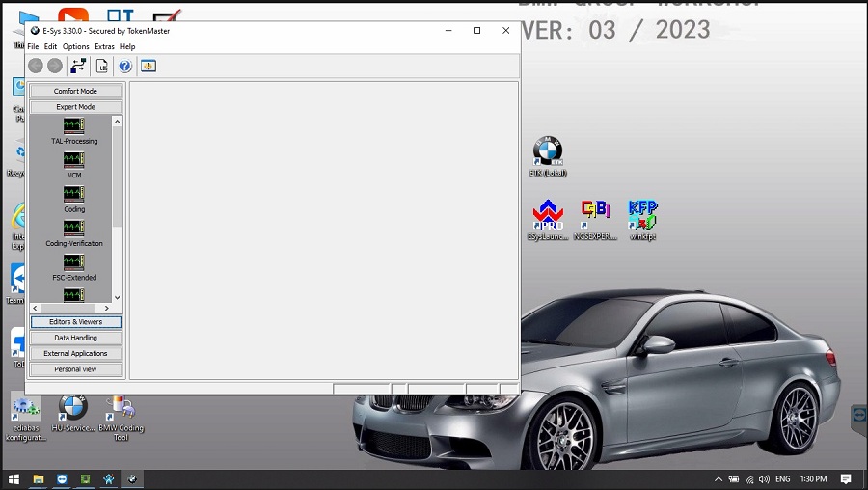The height and width of the screenshot is (490, 868).
Task: Open the network Wi-Fi tray icon
Action: click(749, 479)
